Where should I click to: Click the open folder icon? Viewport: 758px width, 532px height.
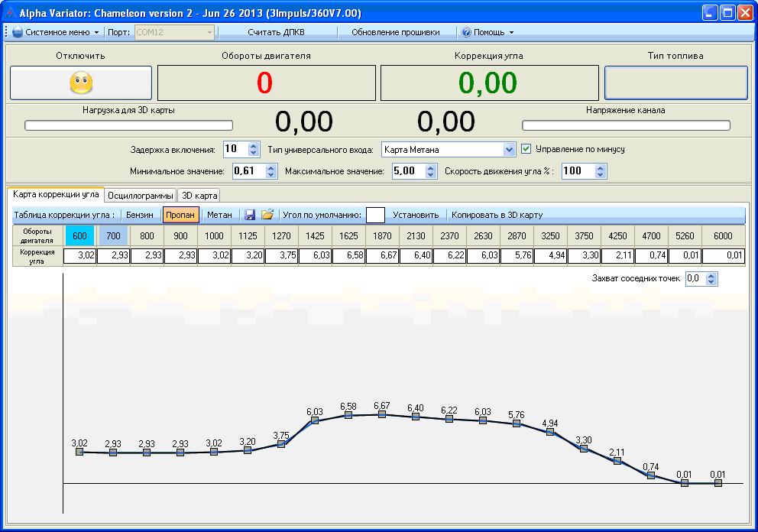(x=267, y=216)
